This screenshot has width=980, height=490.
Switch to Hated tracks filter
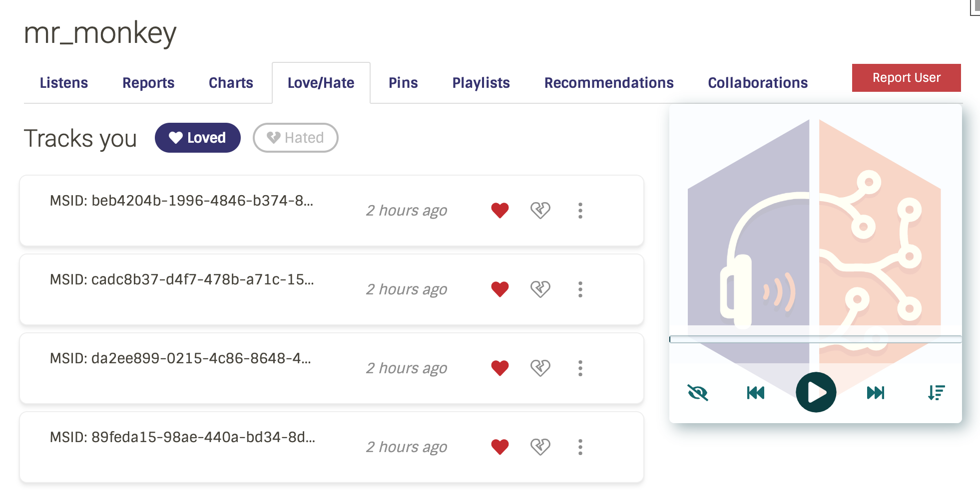click(296, 138)
